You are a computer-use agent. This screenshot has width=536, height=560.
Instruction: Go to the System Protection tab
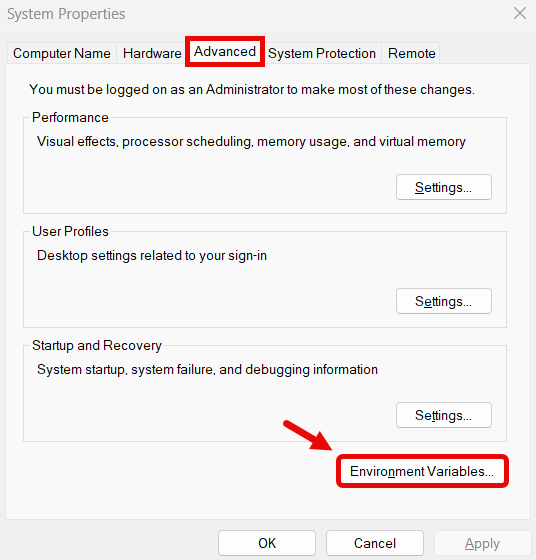click(x=322, y=53)
